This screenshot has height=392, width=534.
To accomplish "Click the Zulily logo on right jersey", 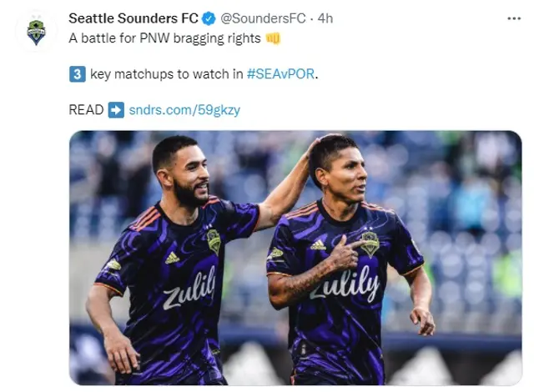I will pyautogui.click(x=345, y=284).
